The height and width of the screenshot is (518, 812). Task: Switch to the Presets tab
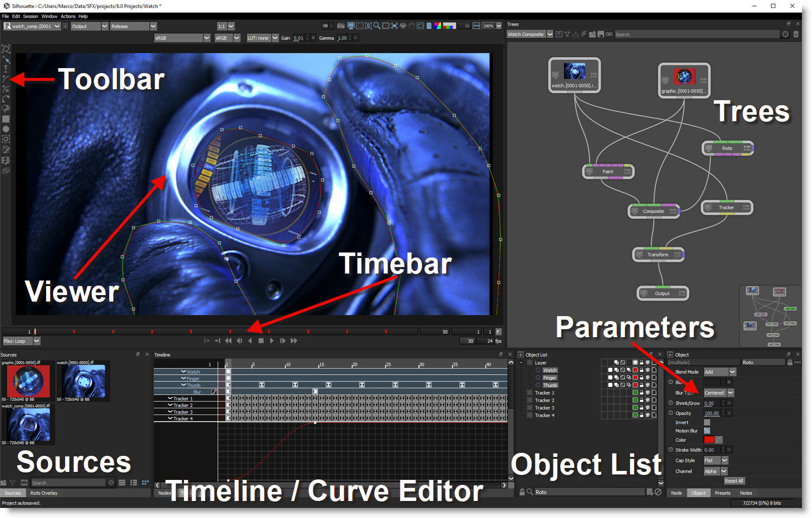(x=722, y=493)
